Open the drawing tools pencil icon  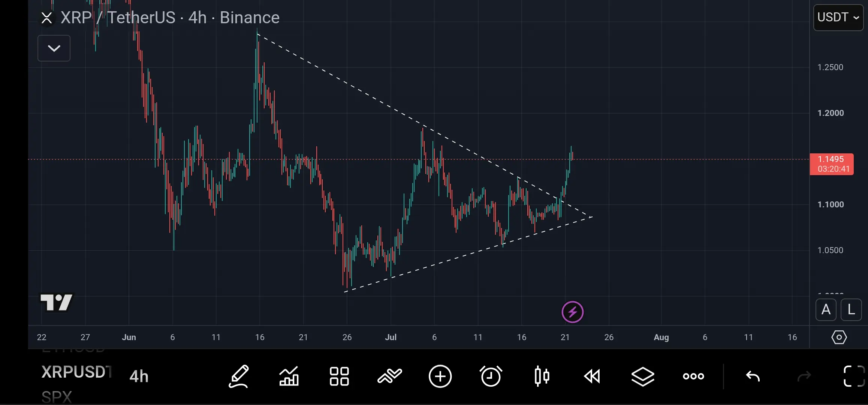(239, 376)
